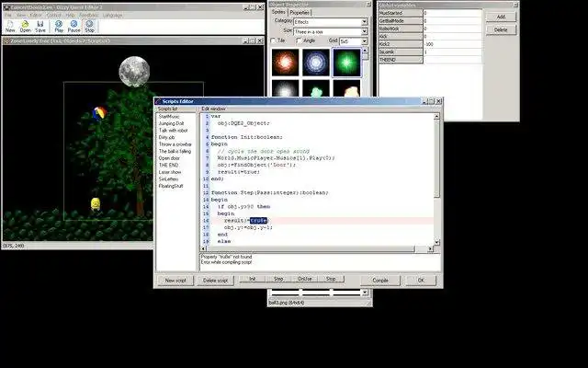This screenshot has height=368, width=588.
Task: Open the Grid size dropdown
Action: [x=353, y=40]
